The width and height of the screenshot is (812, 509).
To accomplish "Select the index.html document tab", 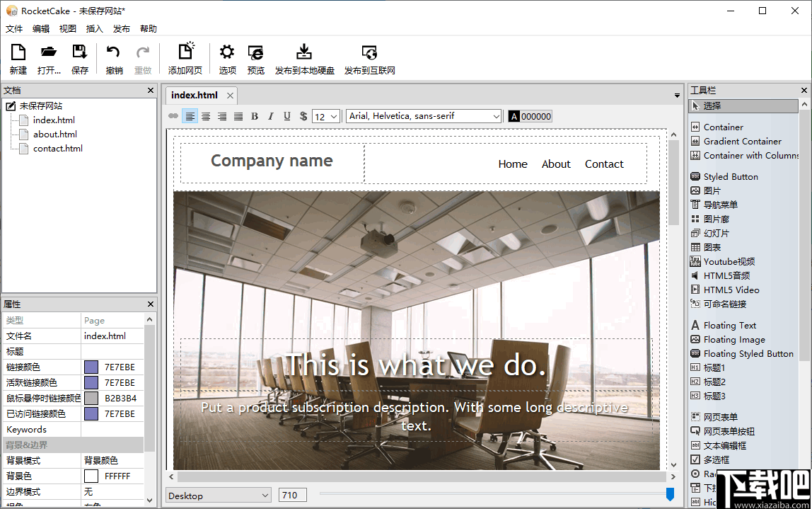I will (x=195, y=95).
